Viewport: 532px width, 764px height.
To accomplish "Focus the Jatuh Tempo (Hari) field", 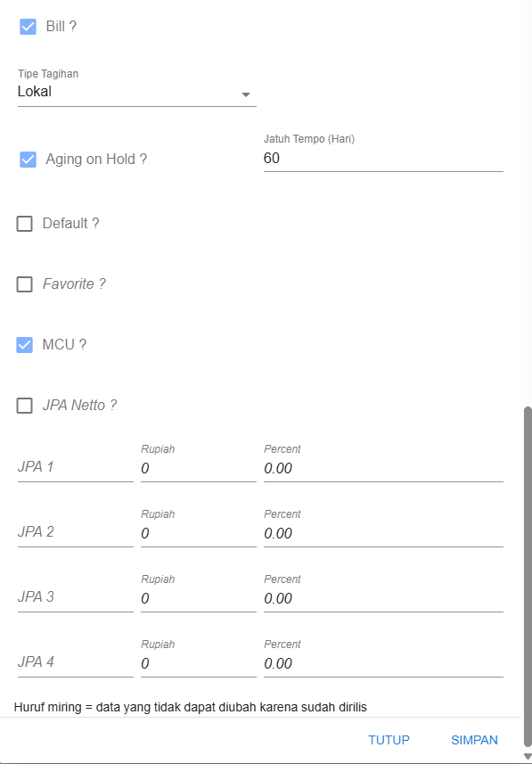I will 383,159.
